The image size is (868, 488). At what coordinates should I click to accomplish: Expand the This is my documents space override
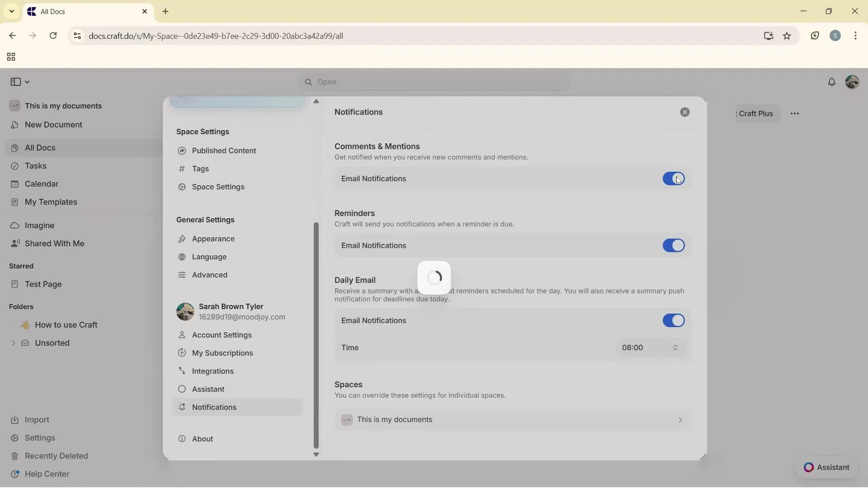pos(513,419)
